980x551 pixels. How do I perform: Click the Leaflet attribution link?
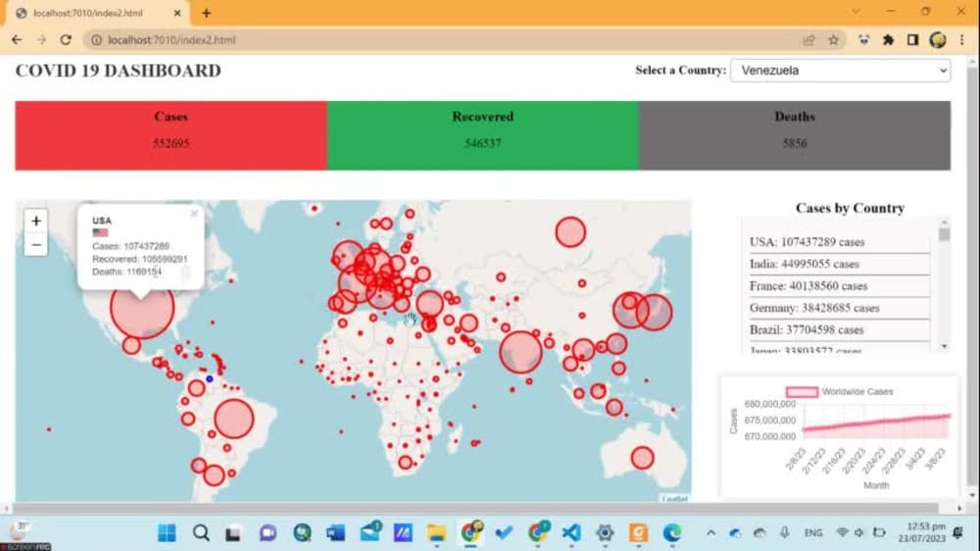[x=675, y=498]
